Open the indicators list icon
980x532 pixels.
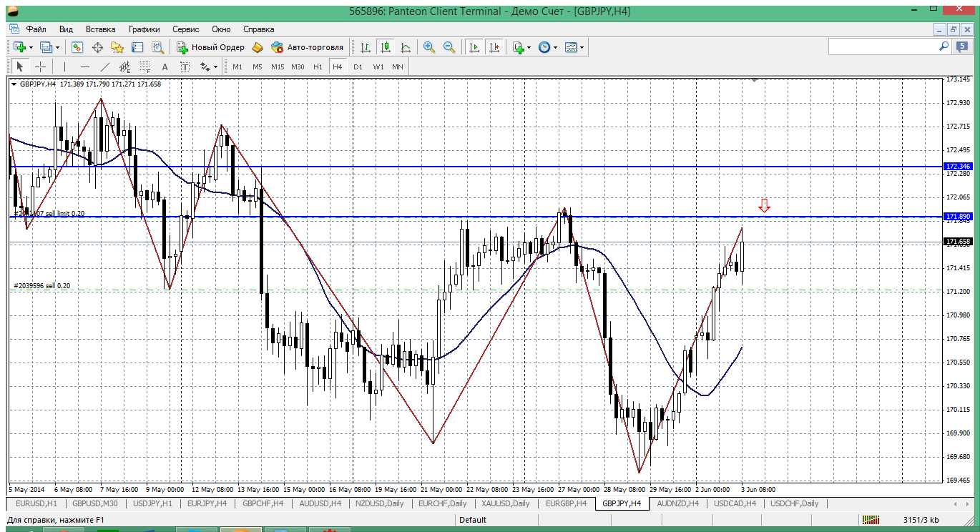(x=518, y=47)
